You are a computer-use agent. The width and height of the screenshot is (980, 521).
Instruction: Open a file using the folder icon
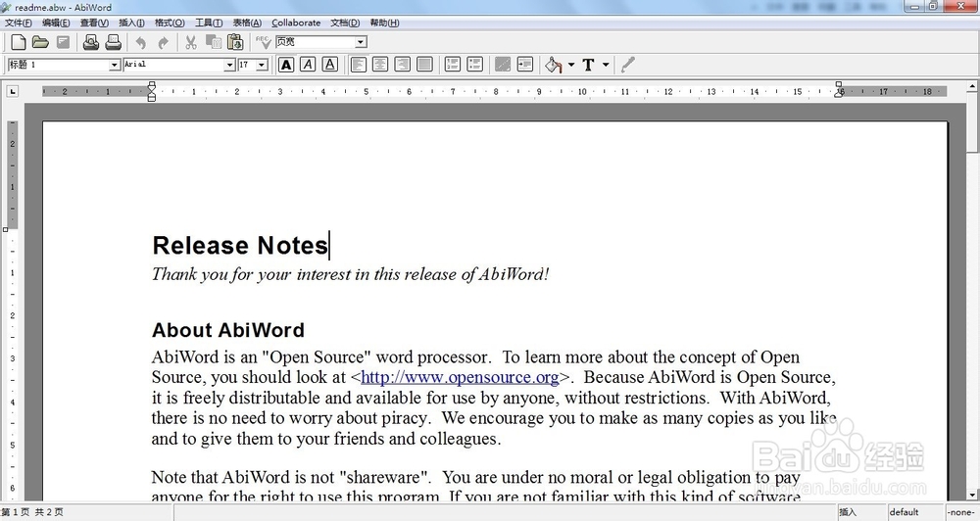tap(40, 42)
